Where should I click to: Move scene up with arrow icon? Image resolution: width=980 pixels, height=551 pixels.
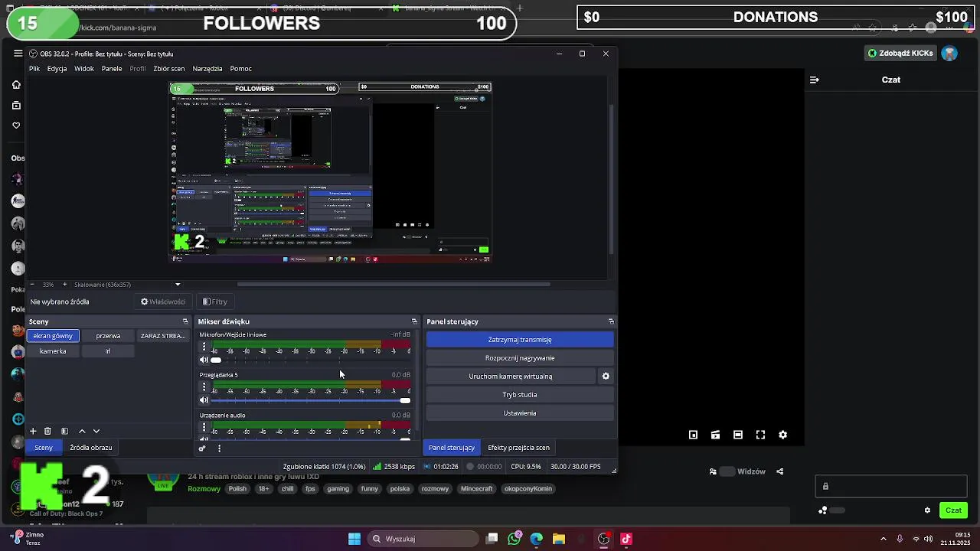coord(82,432)
